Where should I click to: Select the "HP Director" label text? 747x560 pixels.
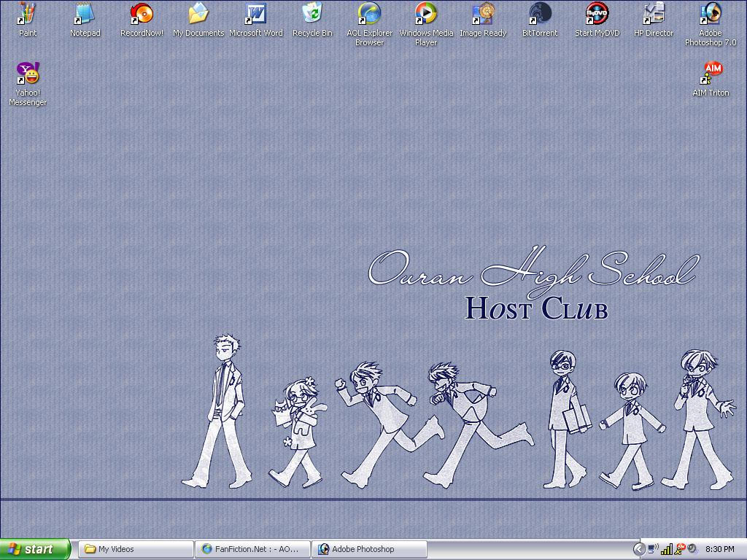click(x=654, y=33)
